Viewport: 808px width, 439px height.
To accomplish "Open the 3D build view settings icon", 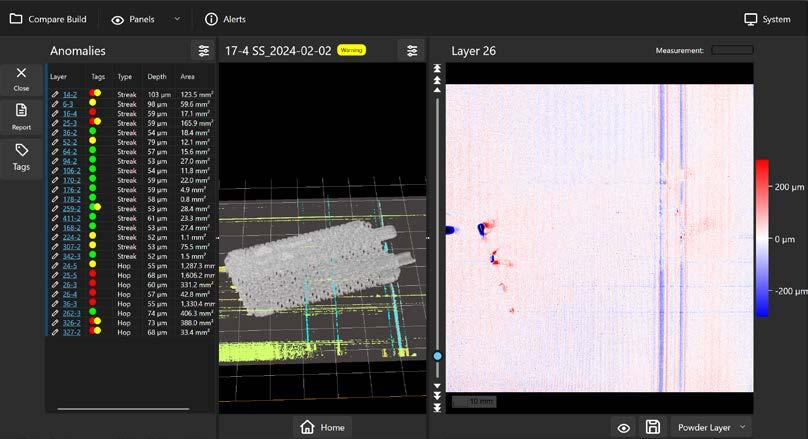I will coord(412,50).
